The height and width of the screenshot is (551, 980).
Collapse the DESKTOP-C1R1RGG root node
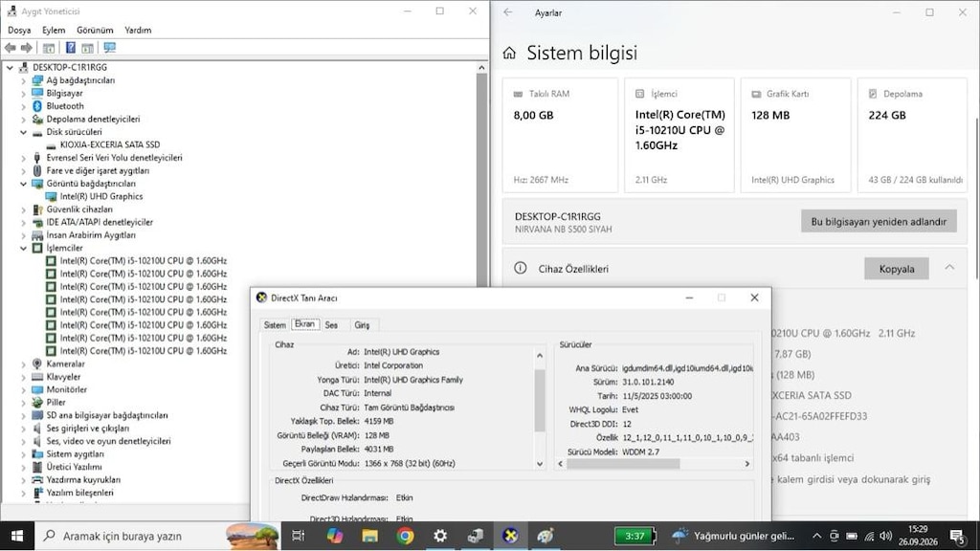coord(10,68)
